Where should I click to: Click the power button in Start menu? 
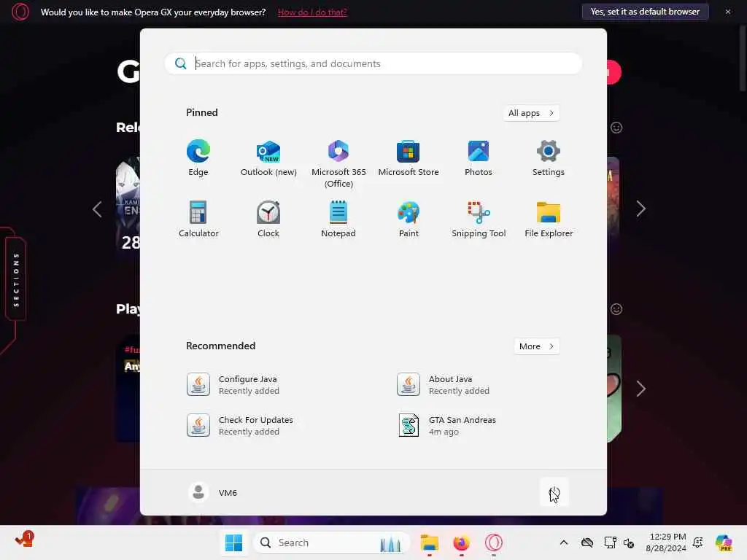pos(554,492)
